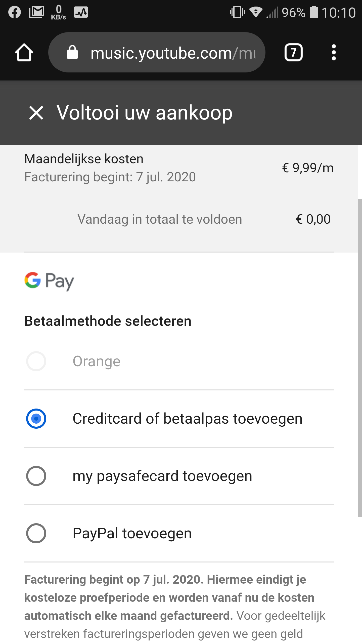Tap the my paysafecard toevoegen label
Image resolution: width=362 pixels, height=644 pixels.
click(x=162, y=476)
